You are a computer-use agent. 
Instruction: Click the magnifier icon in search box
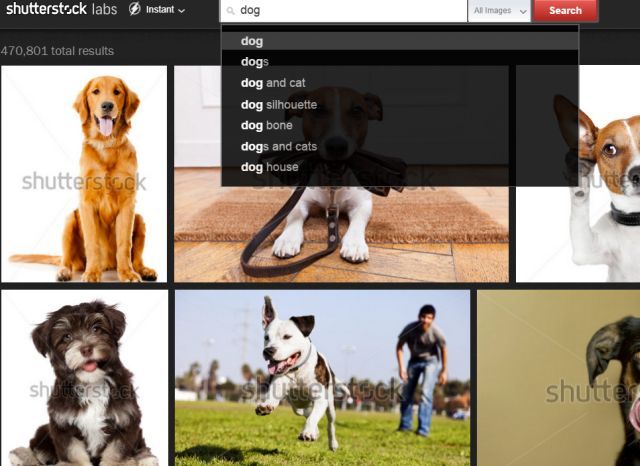pos(231,11)
